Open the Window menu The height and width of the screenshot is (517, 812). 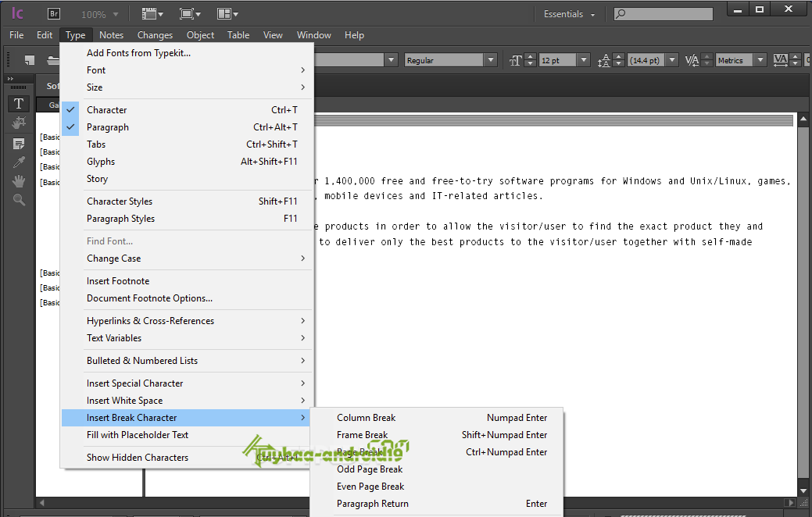(314, 35)
